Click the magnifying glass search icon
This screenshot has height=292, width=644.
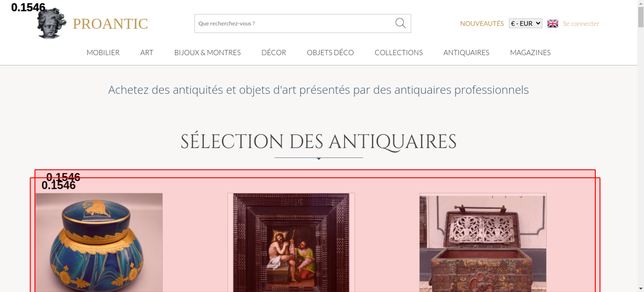point(400,23)
